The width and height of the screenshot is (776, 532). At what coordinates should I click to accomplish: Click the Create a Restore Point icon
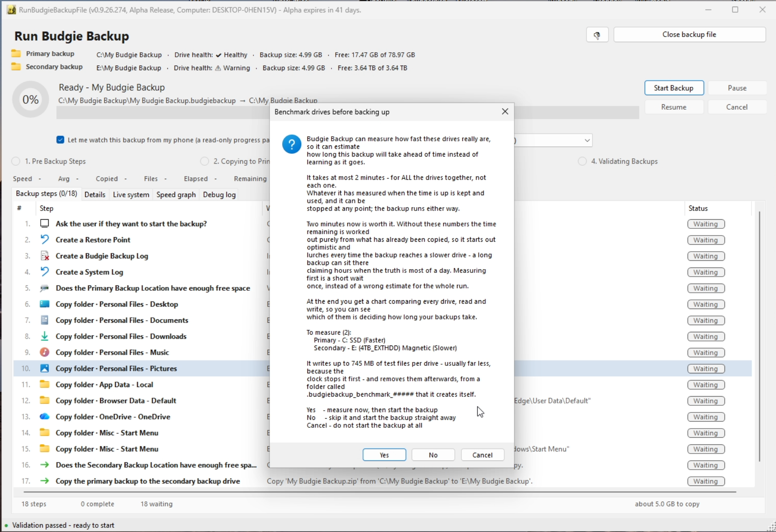tap(44, 240)
